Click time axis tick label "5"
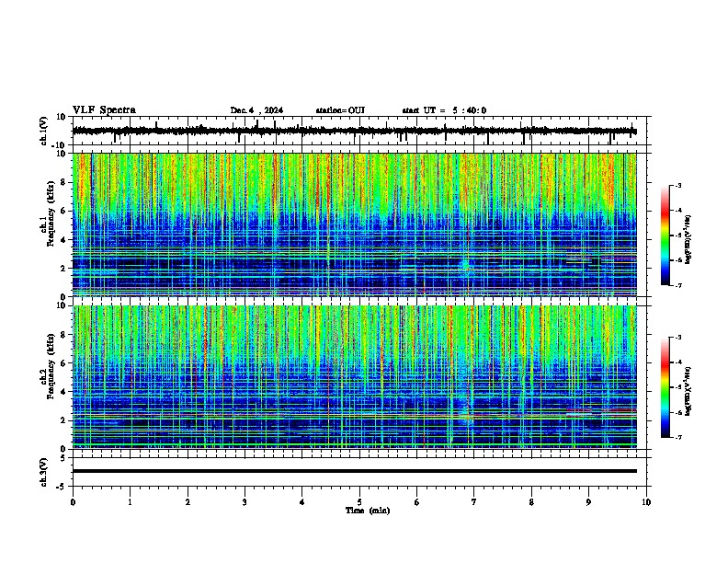 (x=359, y=502)
